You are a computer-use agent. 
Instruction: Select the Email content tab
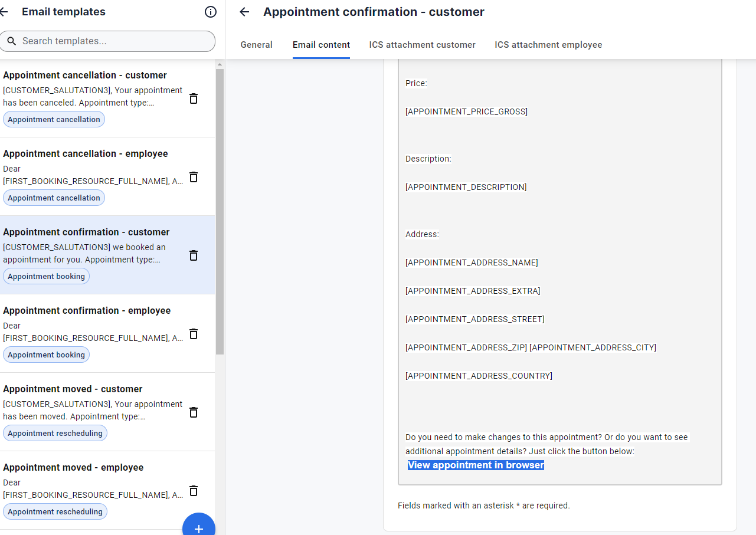point(321,45)
